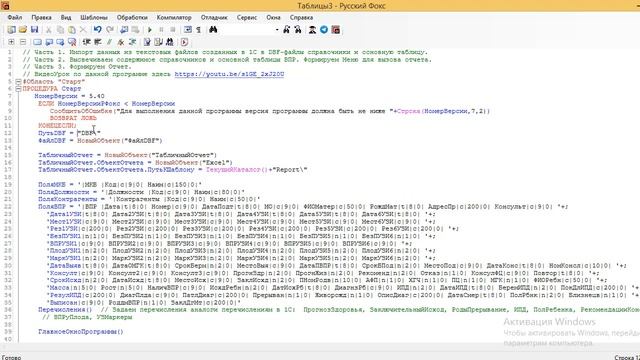Redo the edit with the gray arrow
Image resolution: width=640 pixels, height=360 pixels.
pyautogui.click(x=110, y=29)
